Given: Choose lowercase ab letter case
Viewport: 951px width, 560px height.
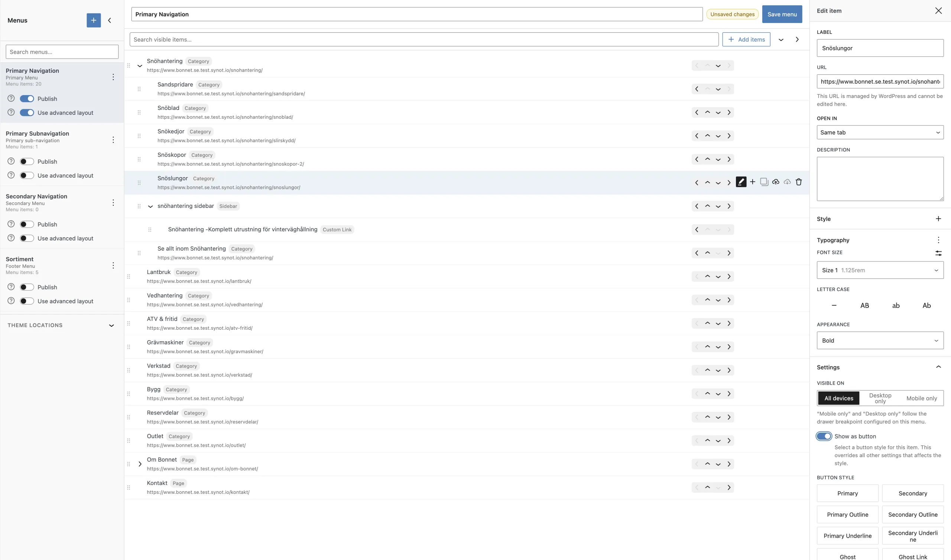Looking at the screenshot, I should click(x=896, y=306).
